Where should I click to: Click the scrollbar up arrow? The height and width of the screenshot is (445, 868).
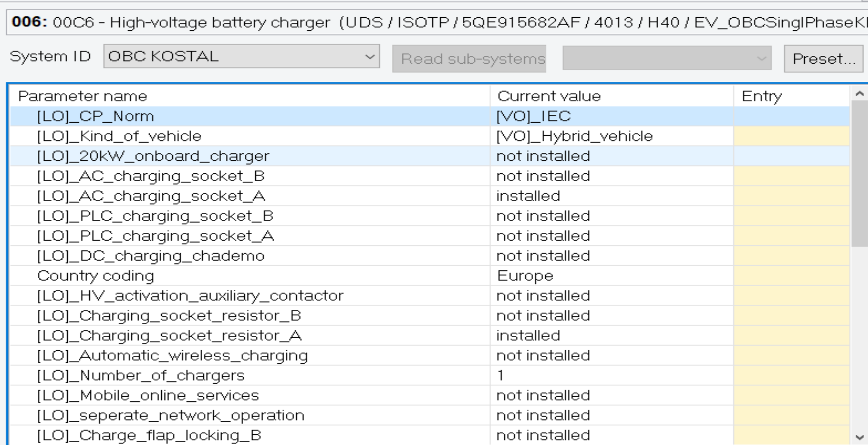point(859,94)
